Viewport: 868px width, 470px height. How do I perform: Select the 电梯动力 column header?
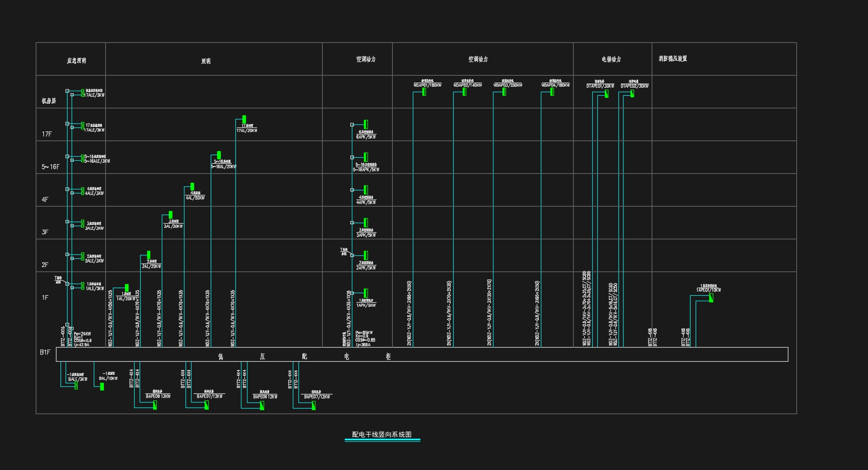point(611,59)
